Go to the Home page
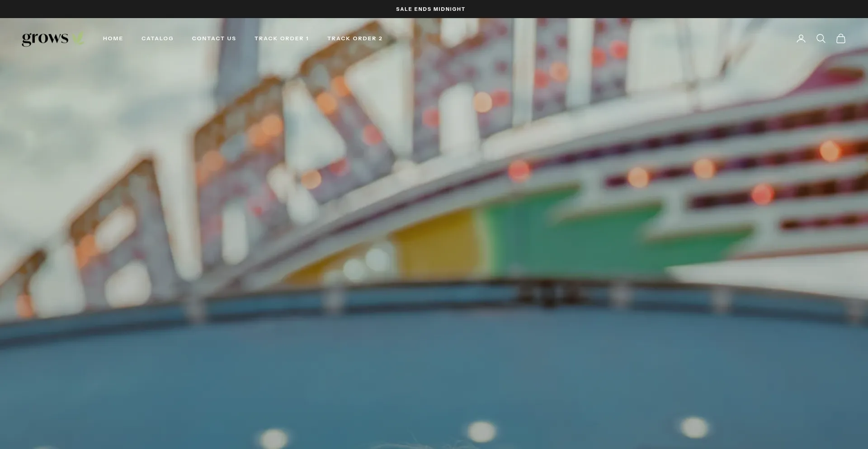This screenshot has height=449, width=868. (x=113, y=38)
